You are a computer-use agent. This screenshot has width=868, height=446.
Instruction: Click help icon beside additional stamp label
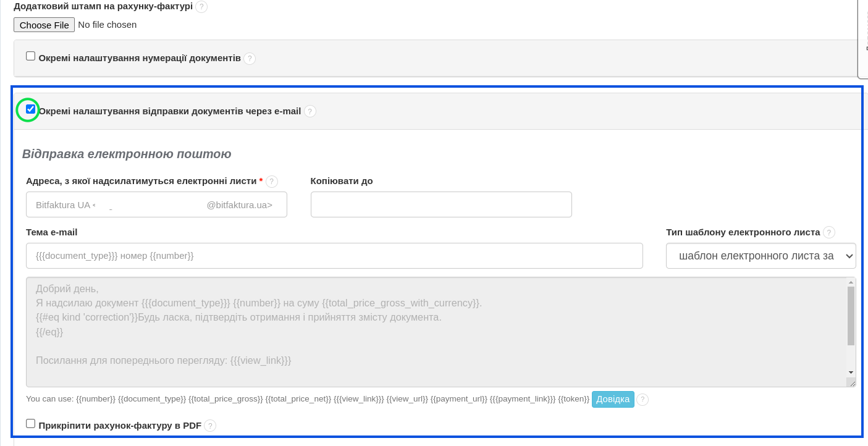(201, 7)
